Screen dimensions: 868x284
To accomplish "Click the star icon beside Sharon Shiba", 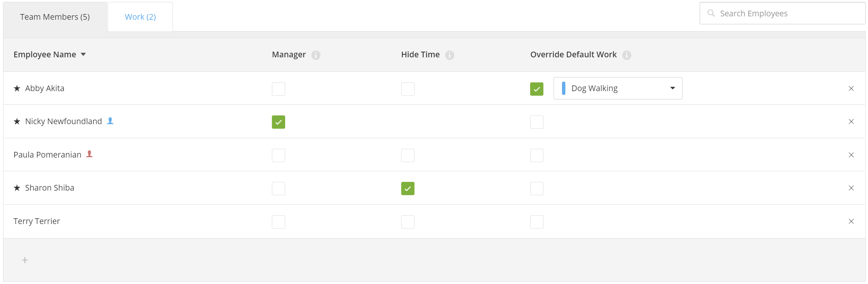I will tap(17, 188).
